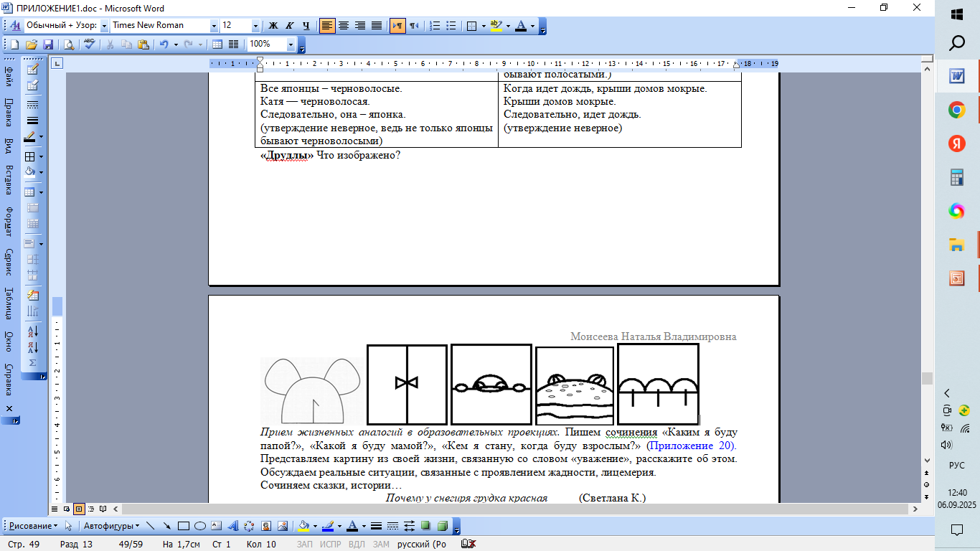Screen dimensions: 980x551
Task: Click the spelling check ABC icon
Action: point(89,44)
